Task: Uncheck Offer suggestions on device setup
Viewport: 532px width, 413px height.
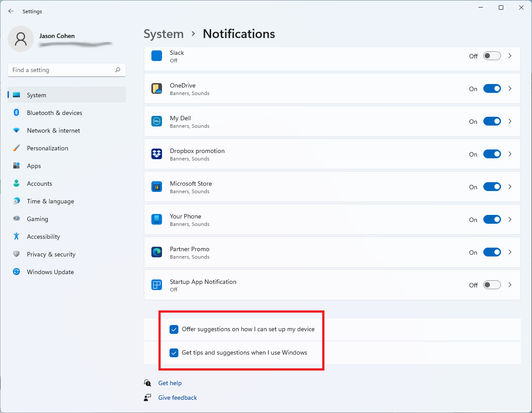Action: 174,329
